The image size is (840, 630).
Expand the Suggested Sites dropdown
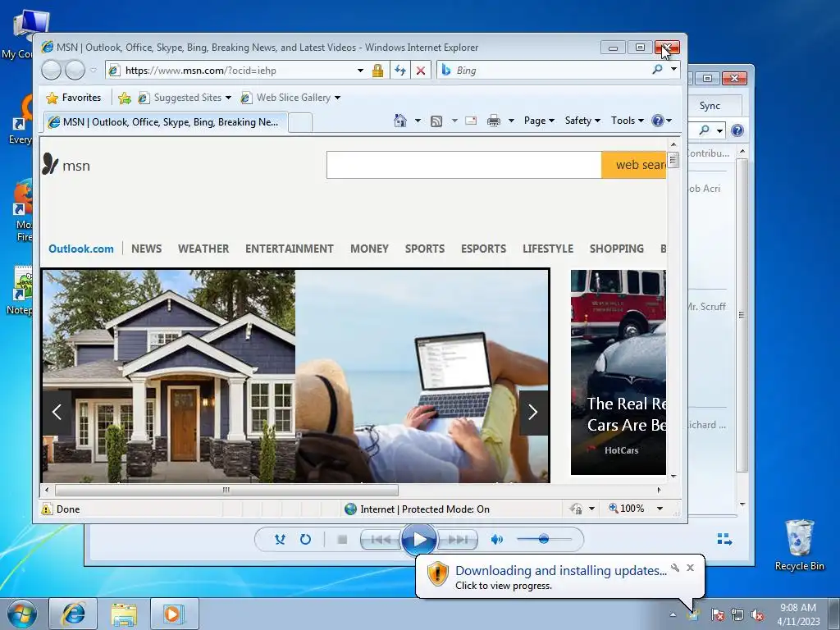228,98
